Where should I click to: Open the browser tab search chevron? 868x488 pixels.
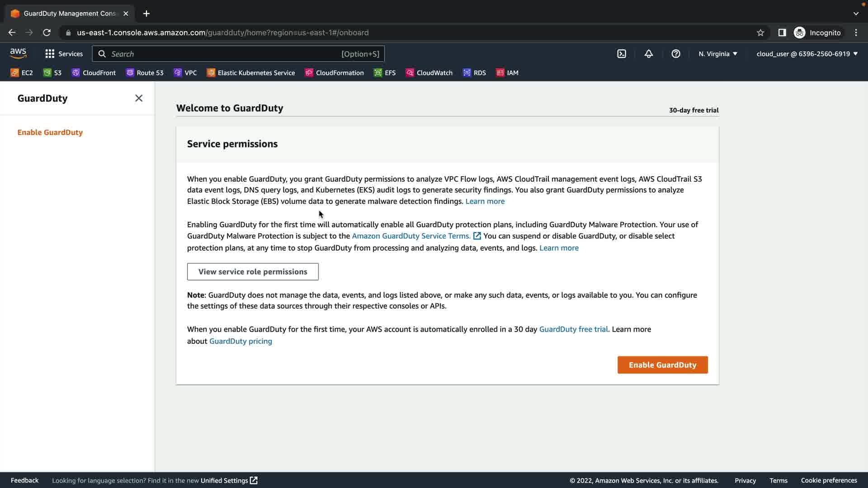856,14
